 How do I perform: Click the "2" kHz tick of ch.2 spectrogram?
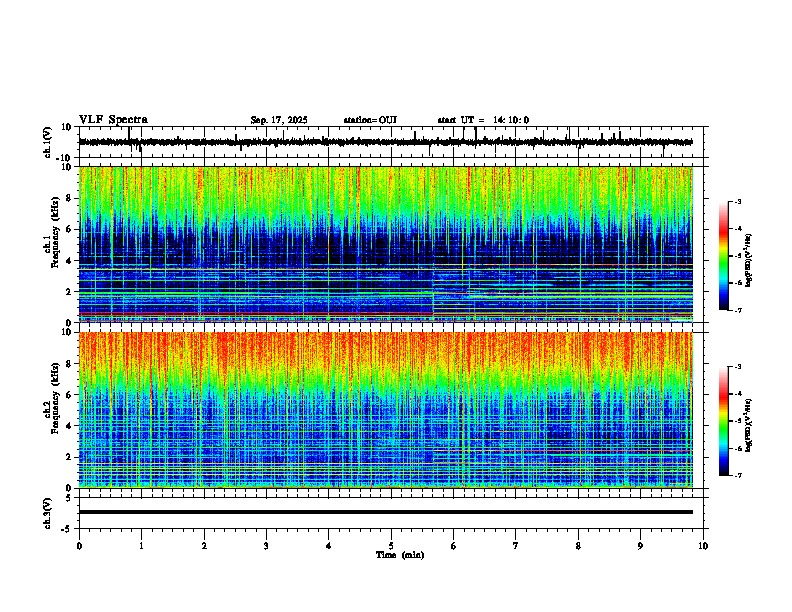pos(70,457)
